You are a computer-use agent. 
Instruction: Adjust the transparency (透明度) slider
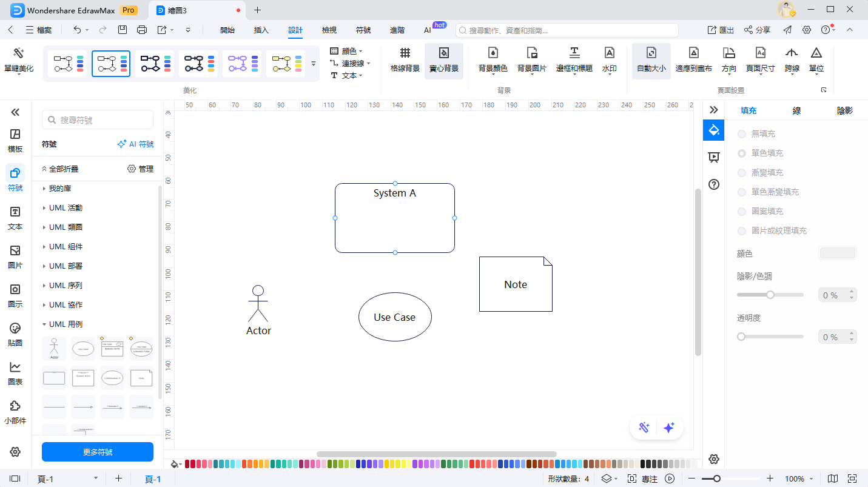click(741, 337)
